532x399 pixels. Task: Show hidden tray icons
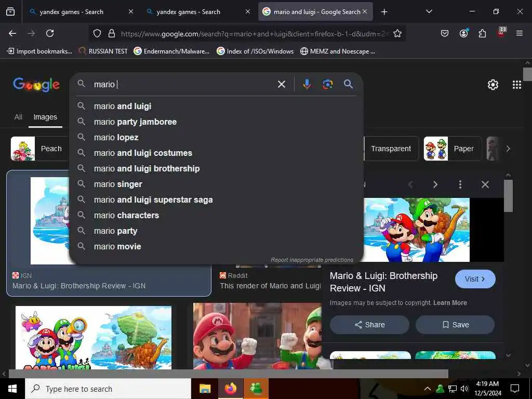[x=428, y=389]
